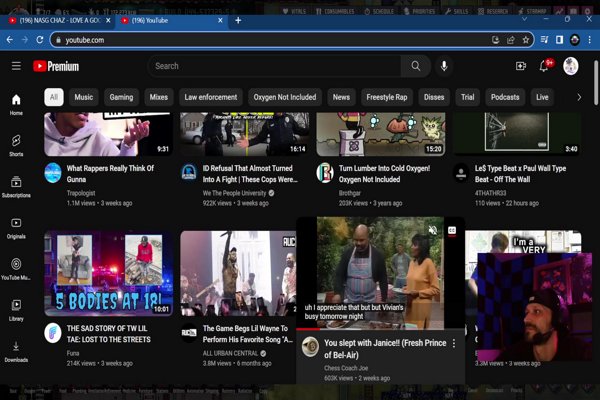
Task: Visit ALL URBAN CENTRAL channel name
Action: click(x=230, y=353)
